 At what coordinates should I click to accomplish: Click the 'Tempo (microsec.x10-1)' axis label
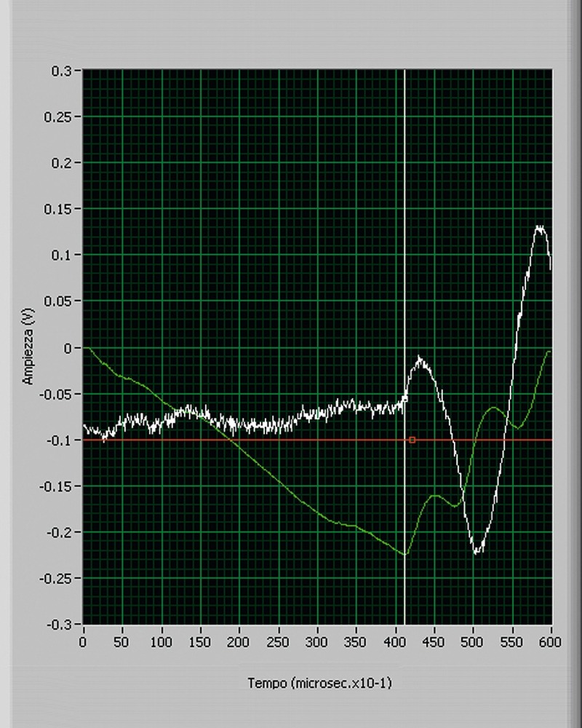tap(319, 683)
